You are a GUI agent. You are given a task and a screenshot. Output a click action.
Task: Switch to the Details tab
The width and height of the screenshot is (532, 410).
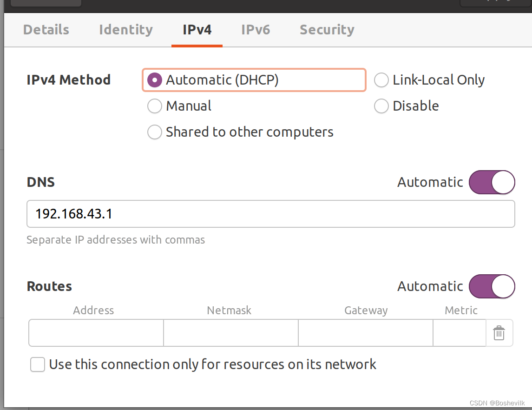46,30
